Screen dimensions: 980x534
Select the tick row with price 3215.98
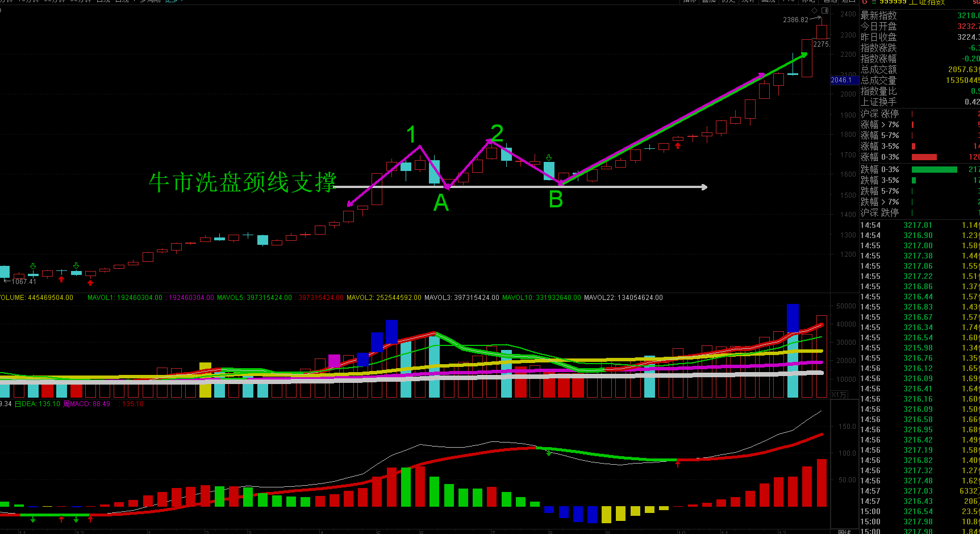click(x=920, y=348)
